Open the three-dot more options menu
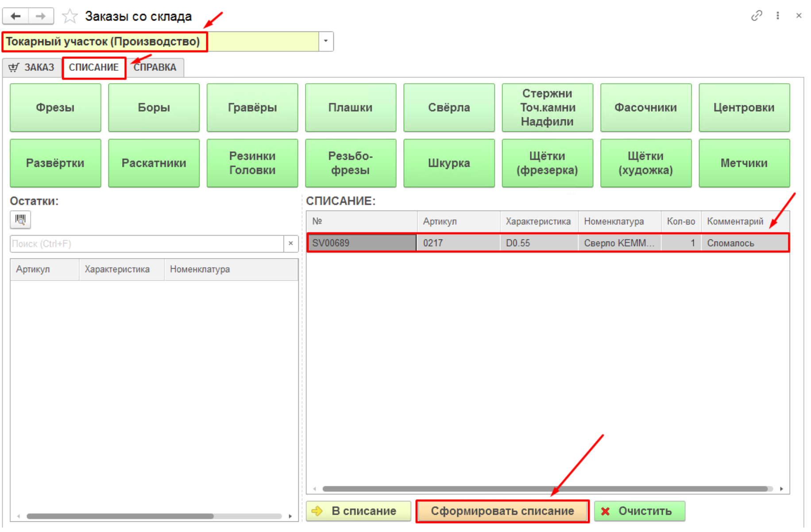 click(778, 16)
